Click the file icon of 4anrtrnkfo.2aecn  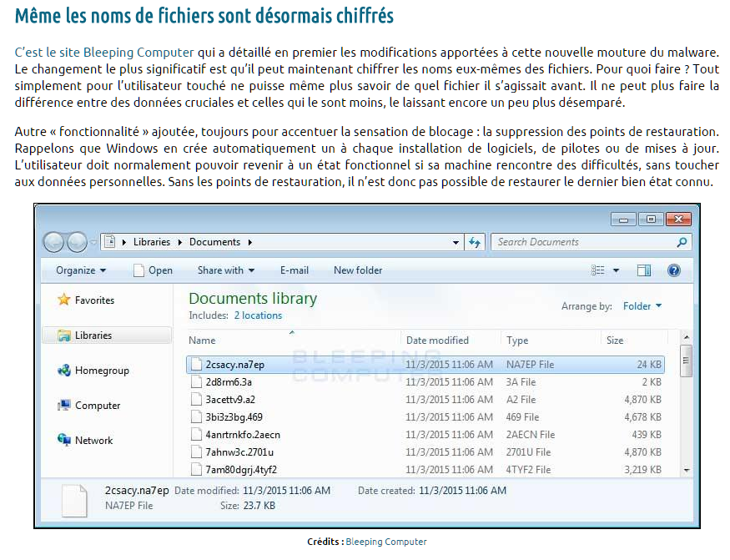(196, 435)
